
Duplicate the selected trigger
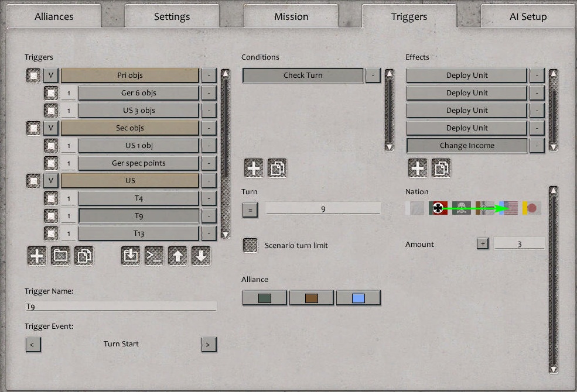(84, 255)
